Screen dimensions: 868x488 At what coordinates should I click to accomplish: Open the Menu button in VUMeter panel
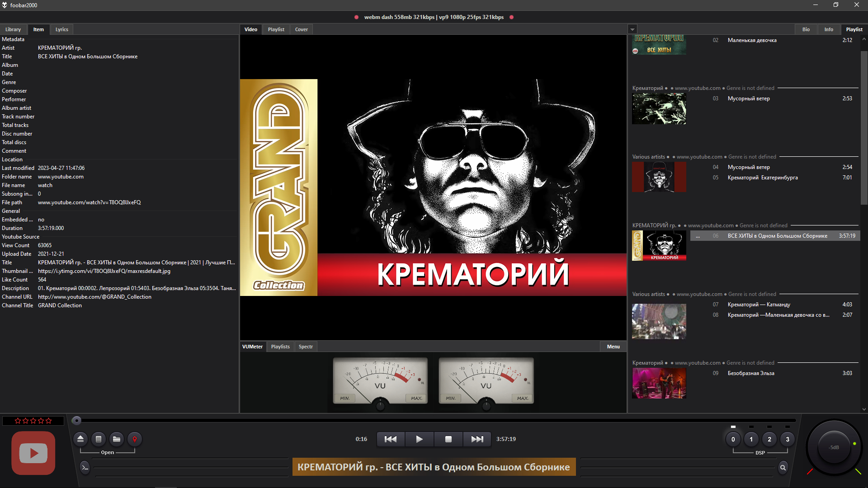(613, 347)
